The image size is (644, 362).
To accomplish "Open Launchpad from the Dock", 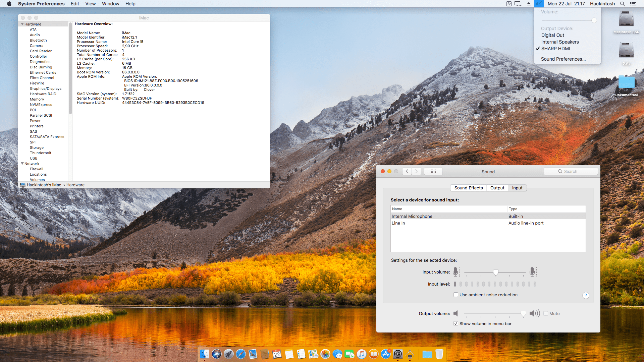I will (x=228, y=354).
